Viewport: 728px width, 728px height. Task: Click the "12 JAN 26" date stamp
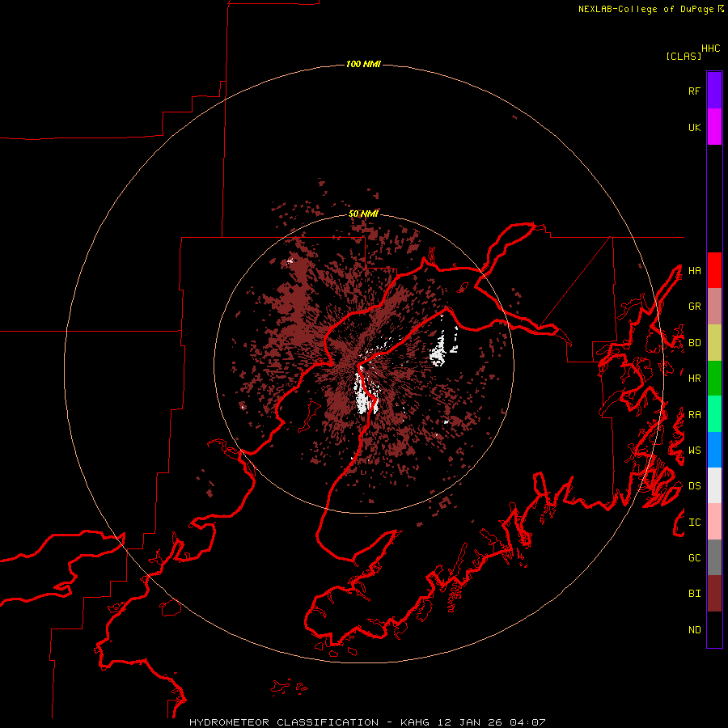pyautogui.click(x=469, y=722)
